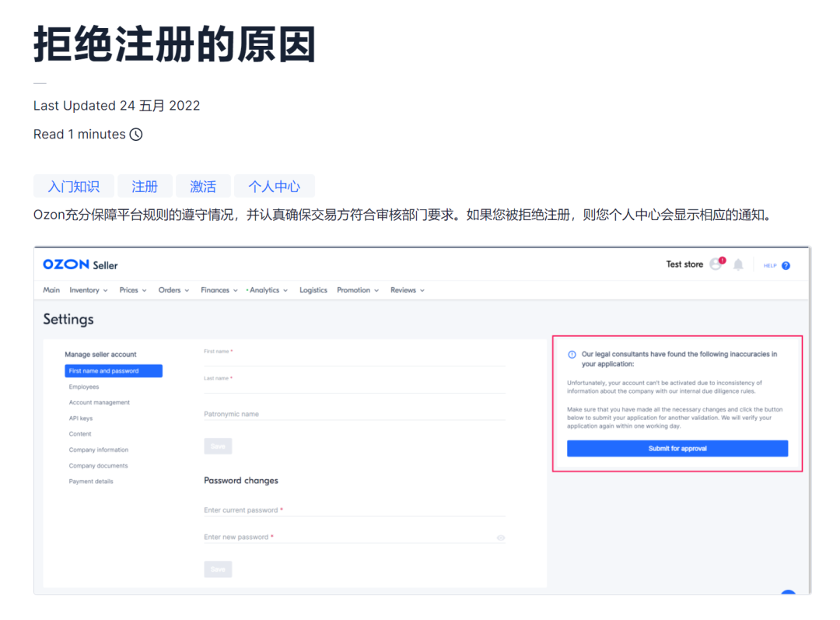Click the Submit for approval button

pyautogui.click(x=677, y=448)
